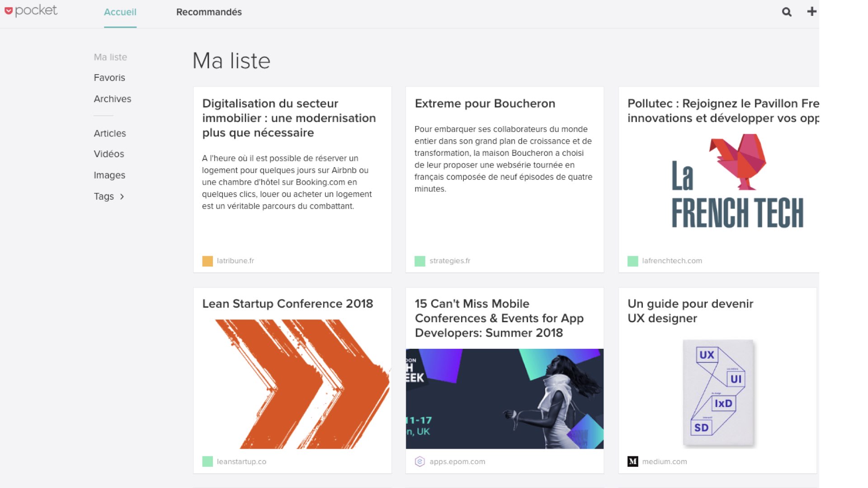
Task: Open article 'Extreme pour Boucheron'
Action: (x=485, y=103)
